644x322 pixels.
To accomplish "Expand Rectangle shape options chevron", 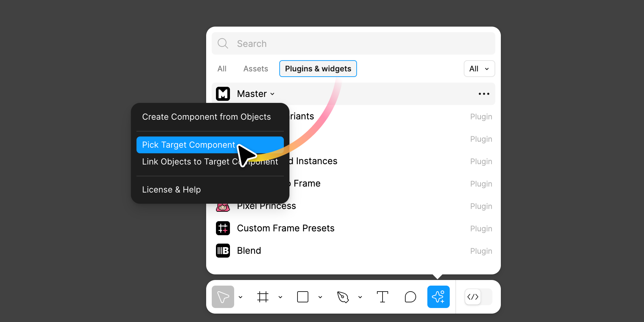I will (320, 297).
